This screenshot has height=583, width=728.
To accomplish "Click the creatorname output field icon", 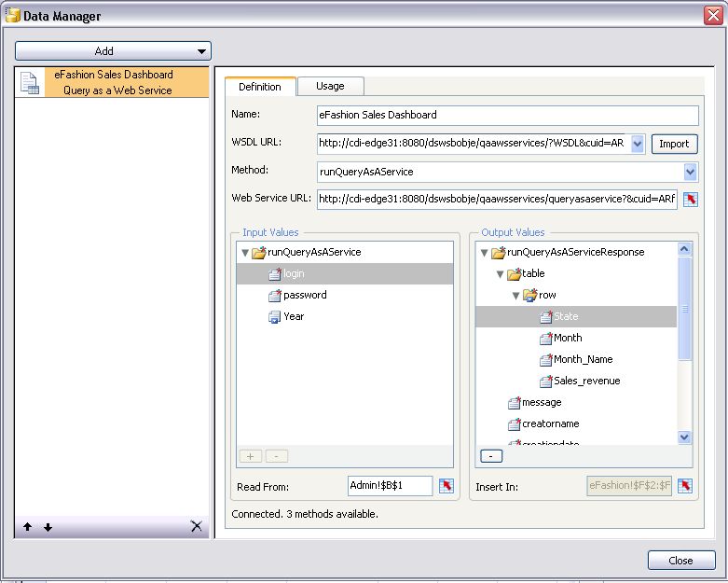I will click(515, 424).
